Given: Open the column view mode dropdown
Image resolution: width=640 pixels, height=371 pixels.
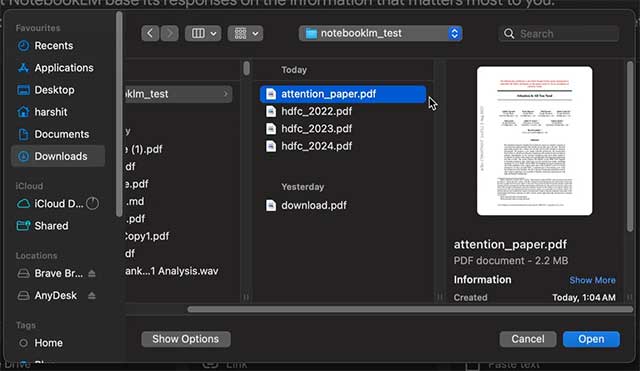Looking at the screenshot, I should [x=203, y=33].
